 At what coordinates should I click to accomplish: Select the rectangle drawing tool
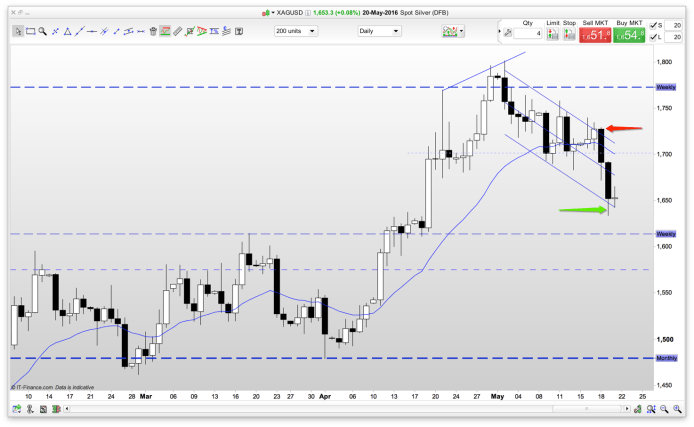point(31,31)
